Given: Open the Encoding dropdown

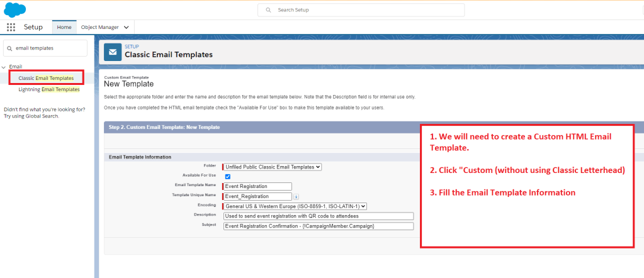Looking at the screenshot, I should [x=295, y=206].
